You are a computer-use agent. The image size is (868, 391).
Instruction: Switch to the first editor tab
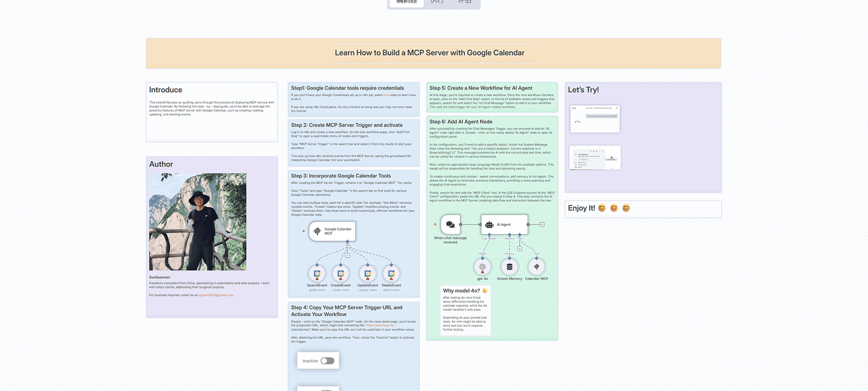(407, 3)
